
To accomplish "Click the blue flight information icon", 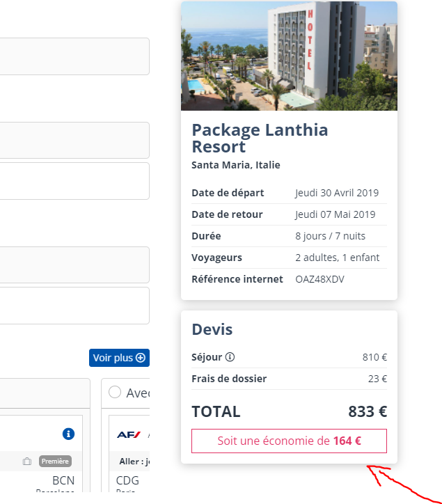I will pyautogui.click(x=68, y=434).
